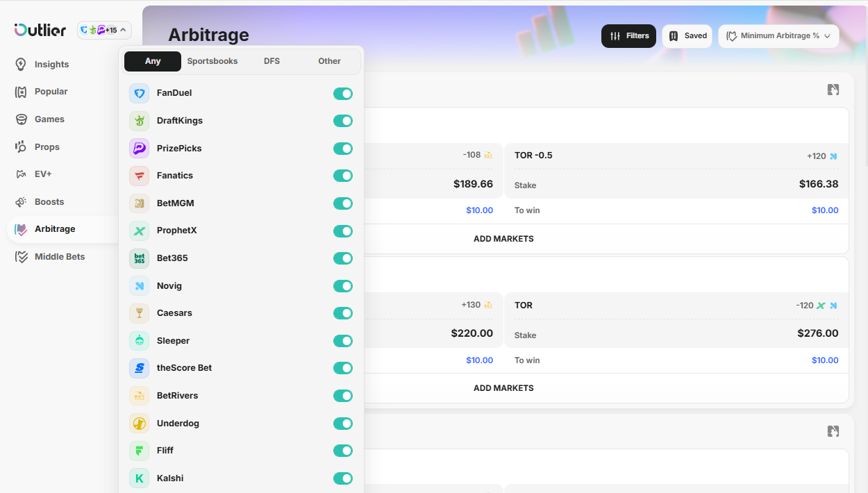This screenshot has width=868, height=493.
Task: Click ADD MARKETS under the $276.00 card
Action: pyautogui.click(x=503, y=388)
